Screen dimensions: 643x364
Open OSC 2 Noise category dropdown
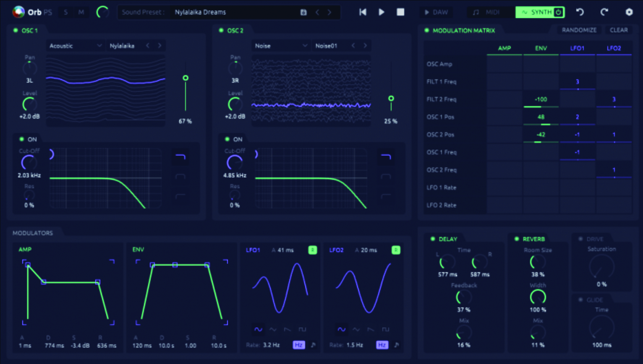click(x=280, y=46)
